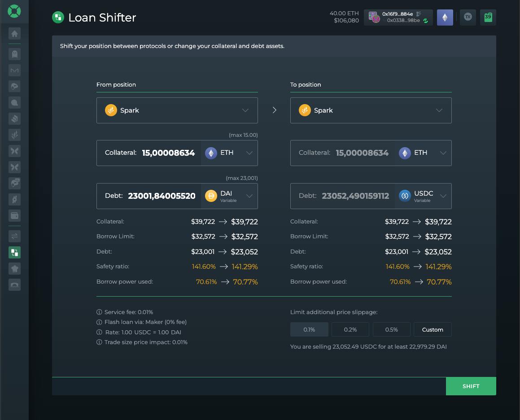The width and height of the screenshot is (520, 420).
Task: Click smart wallet address 0x0338...98be
Action: pos(403,21)
